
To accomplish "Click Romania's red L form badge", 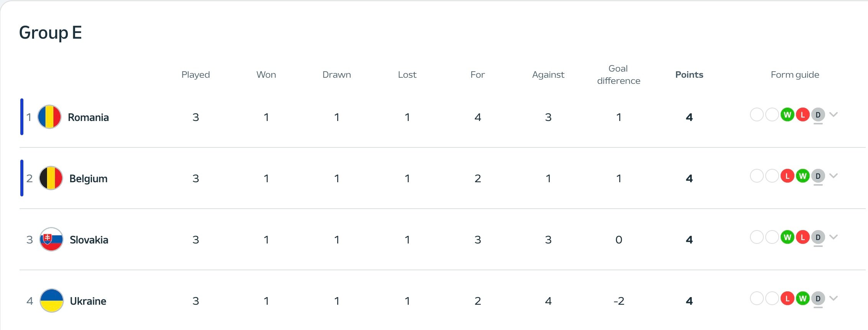I will click(802, 114).
